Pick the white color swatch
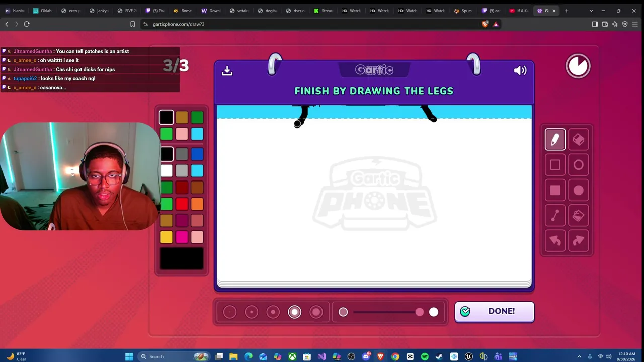The height and width of the screenshot is (362, 644). [x=167, y=171]
